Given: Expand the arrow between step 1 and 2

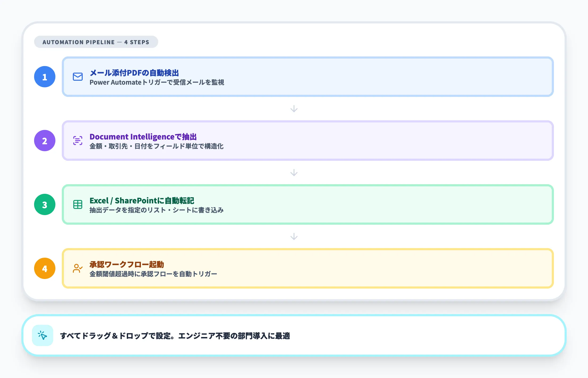Looking at the screenshot, I should (294, 109).
